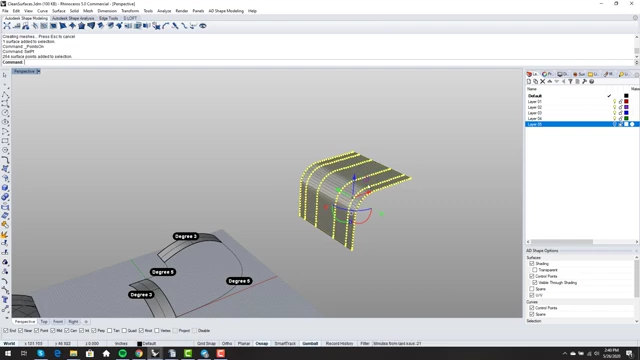Click the delete layer X icon
Viewport: 640px width, 360px height.
click(542, 82)
